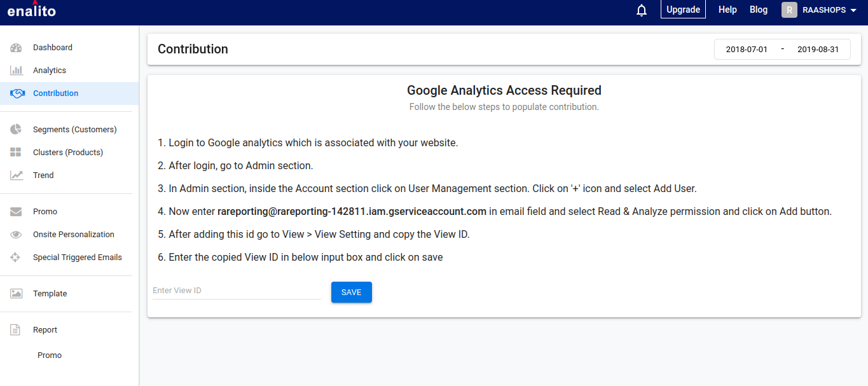
Task: Click the Promo envelope icon
Action: click(17, 212)
